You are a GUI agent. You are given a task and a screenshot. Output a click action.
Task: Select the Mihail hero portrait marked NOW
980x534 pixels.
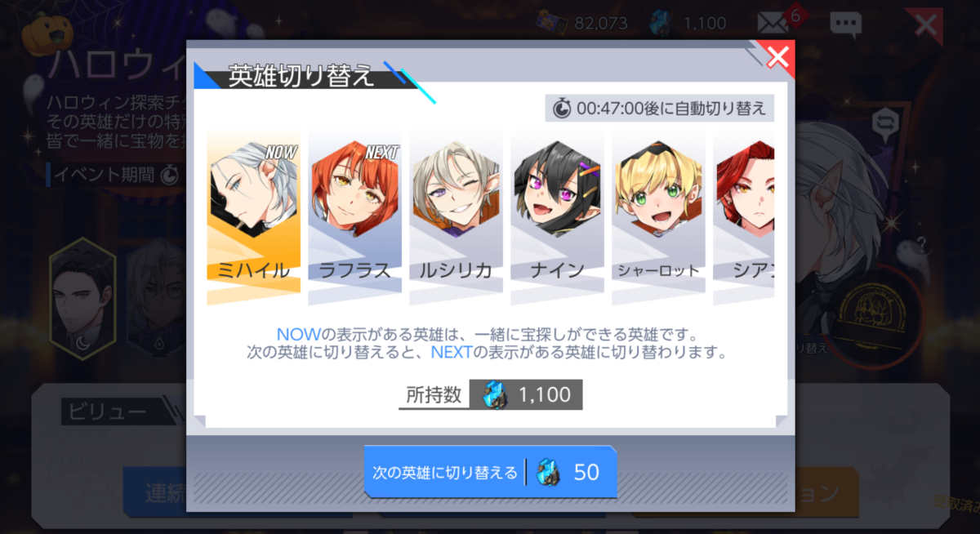[253, 216]
